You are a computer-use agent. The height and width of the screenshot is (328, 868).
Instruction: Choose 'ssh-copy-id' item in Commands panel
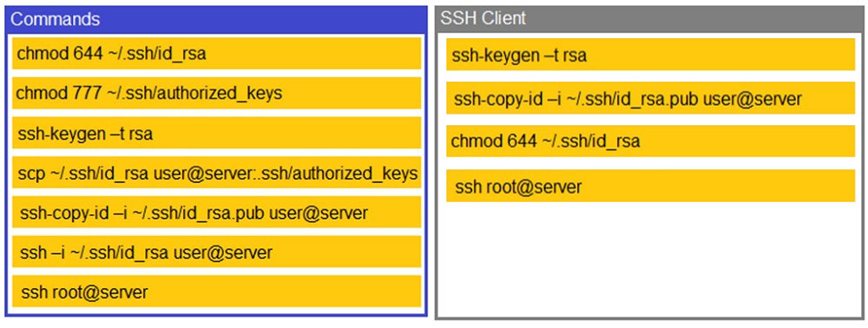[216, 213]
